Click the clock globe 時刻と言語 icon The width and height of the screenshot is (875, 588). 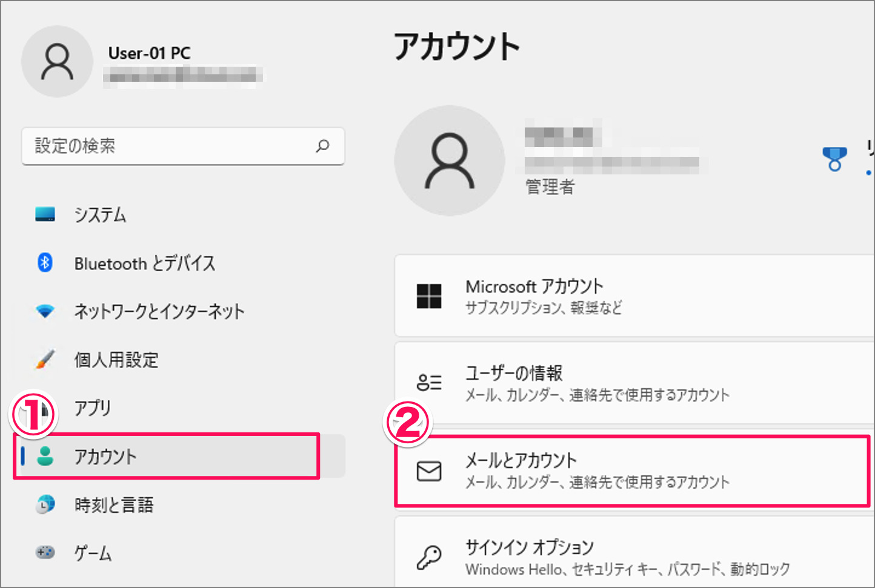coord(45,504)
